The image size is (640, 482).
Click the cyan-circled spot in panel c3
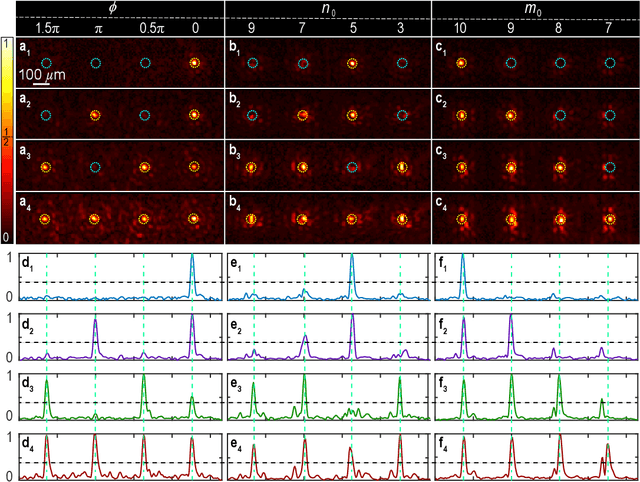pyautogui.click(x=610, y=166)
